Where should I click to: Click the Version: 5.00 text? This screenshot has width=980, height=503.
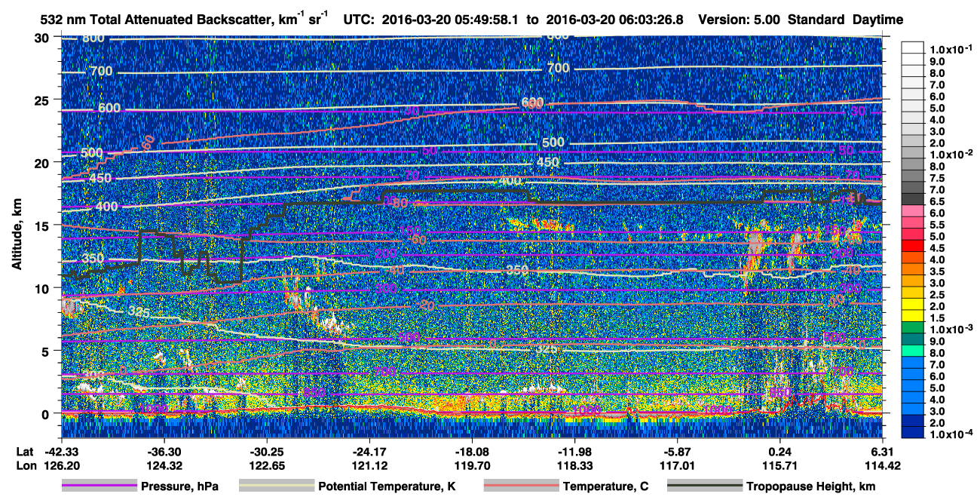(740, 20)
